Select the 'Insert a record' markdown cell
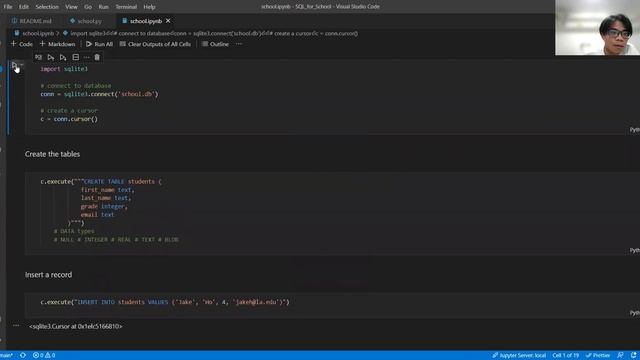Screen dimensions: 640x360 coord(48,275)
